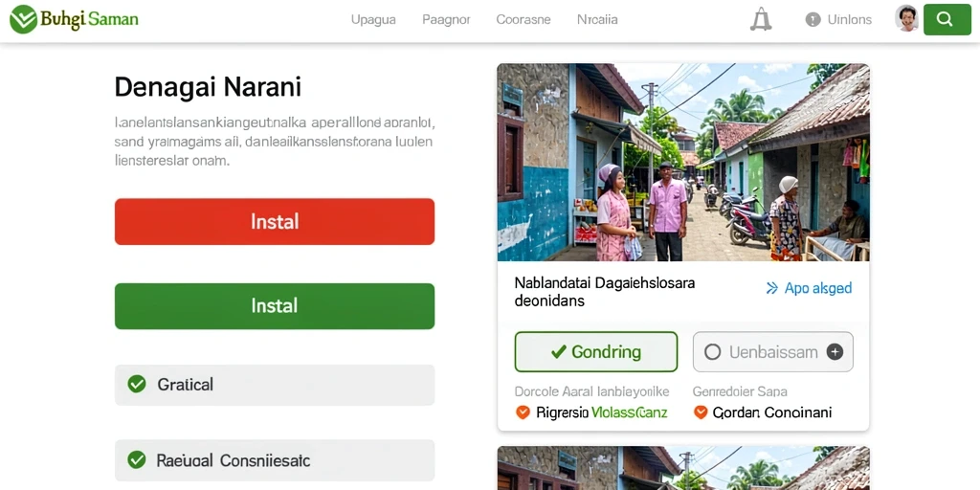
Task: Click the green search button
Action: tap(947, 19)
